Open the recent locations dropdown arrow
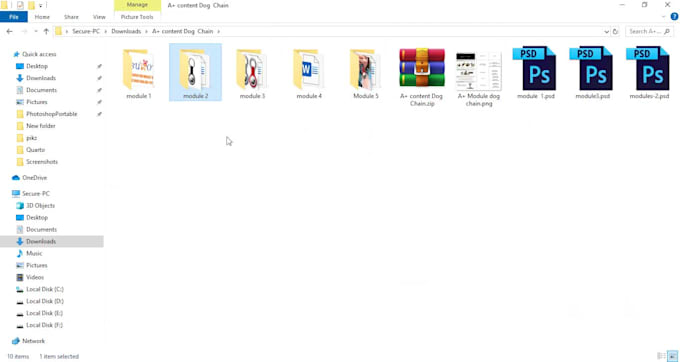This screenshot has height=362, width=680. tap(36, 31)
